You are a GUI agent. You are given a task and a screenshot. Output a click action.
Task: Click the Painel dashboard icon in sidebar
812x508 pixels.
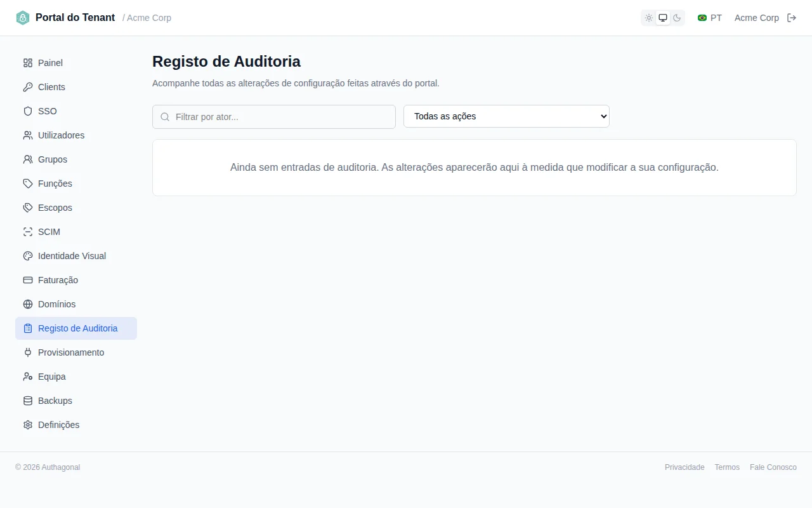28,63
